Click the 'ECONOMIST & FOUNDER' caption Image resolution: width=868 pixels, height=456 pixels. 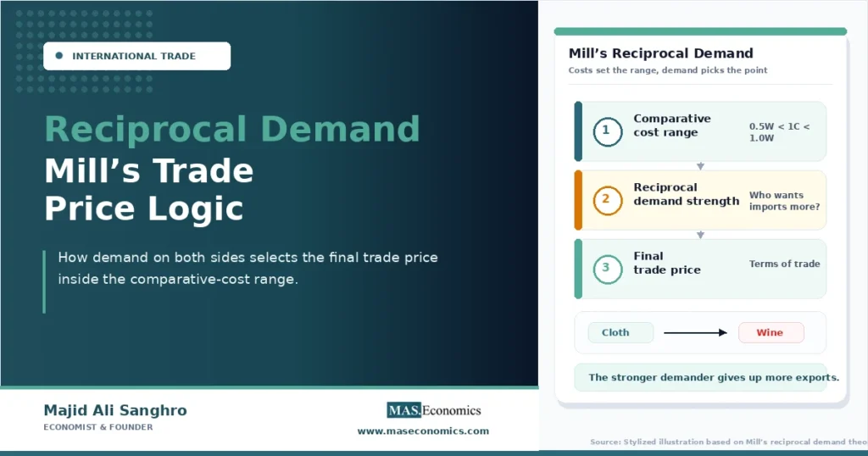point(98,427)
